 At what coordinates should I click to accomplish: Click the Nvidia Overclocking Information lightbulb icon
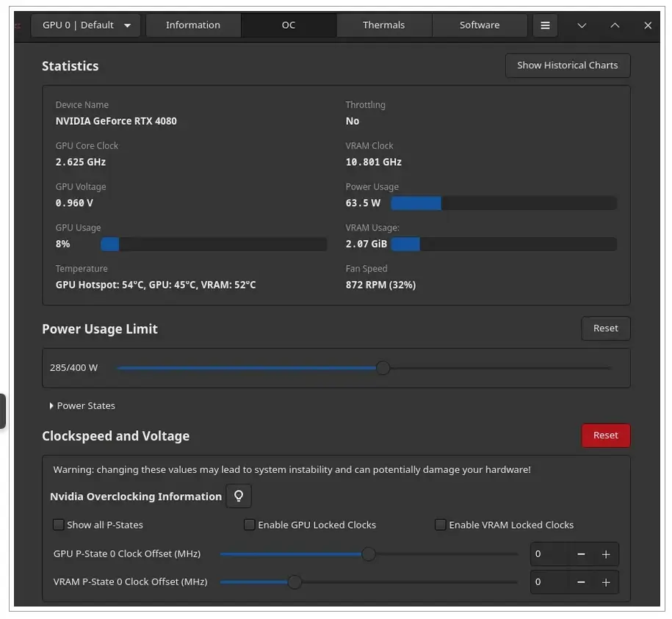click(x=238, y=496)
